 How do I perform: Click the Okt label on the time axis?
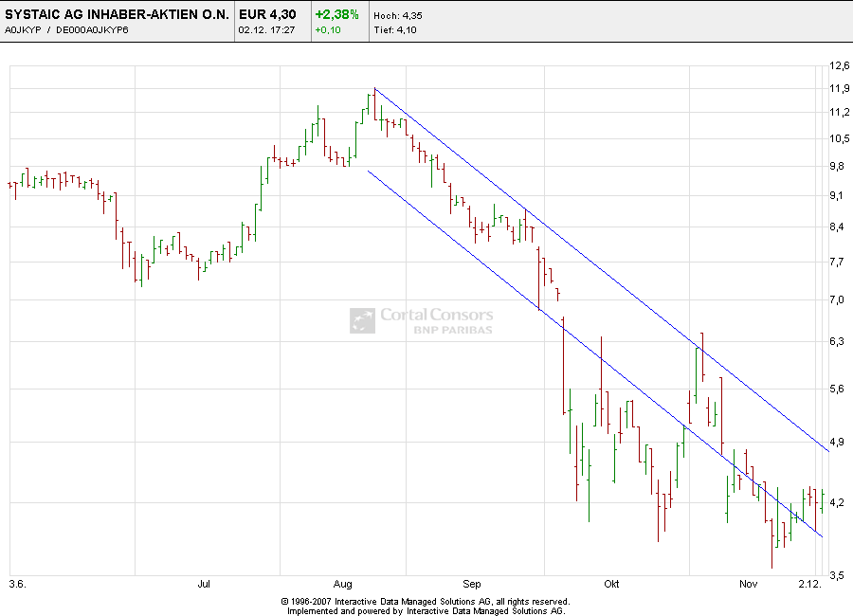pyautogui.click(x=610, y=584)
